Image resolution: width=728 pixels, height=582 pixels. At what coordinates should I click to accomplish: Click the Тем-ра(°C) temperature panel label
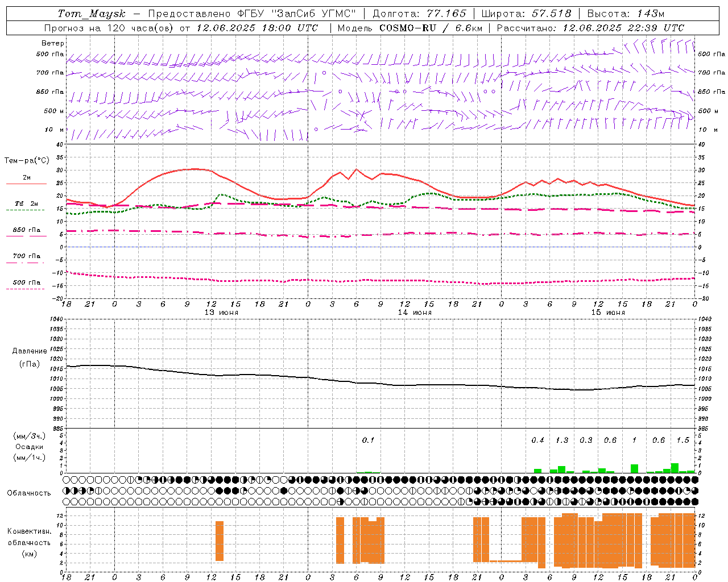27,161
